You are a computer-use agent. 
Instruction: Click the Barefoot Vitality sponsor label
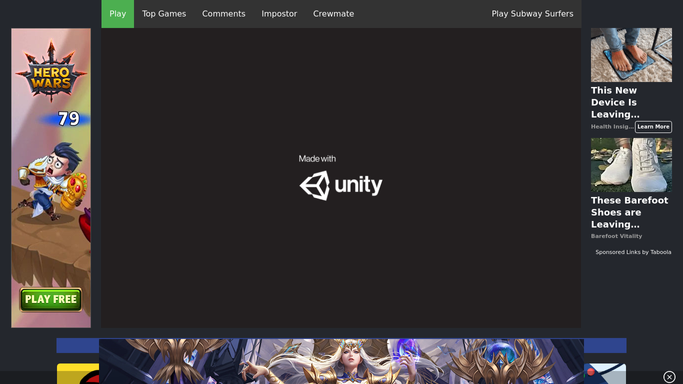tap(616, 236)
